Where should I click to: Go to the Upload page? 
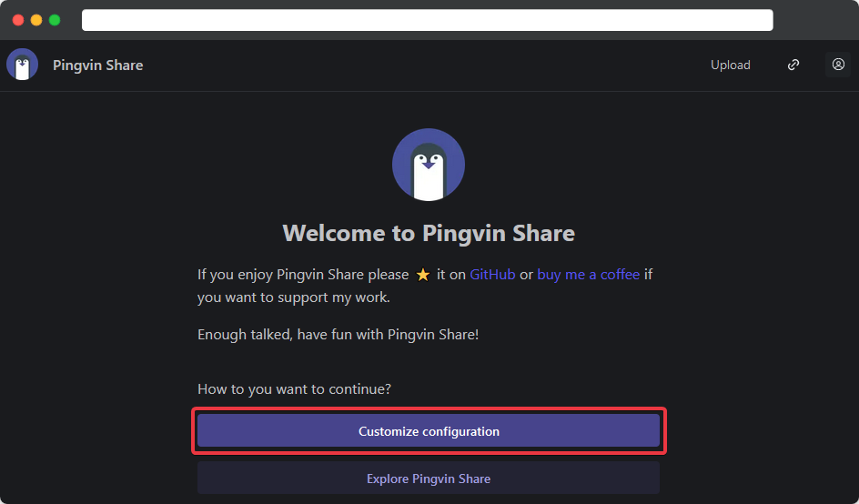(731, 65)
